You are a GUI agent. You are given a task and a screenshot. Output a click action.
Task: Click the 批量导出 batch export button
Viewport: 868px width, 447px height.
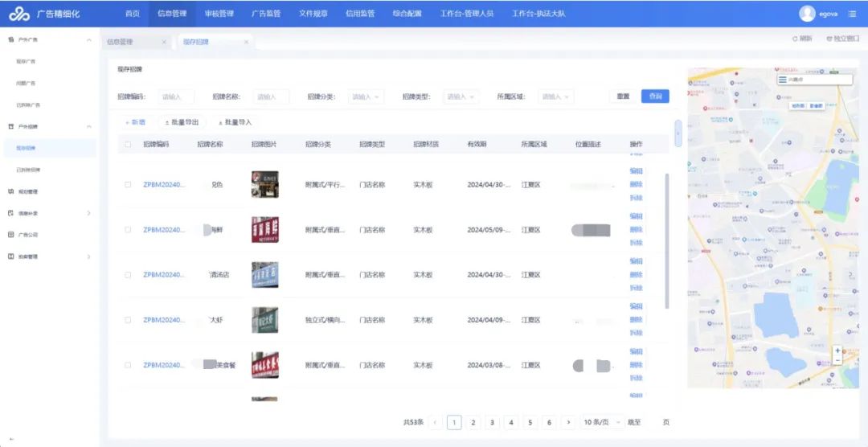[x=182, y=122]
